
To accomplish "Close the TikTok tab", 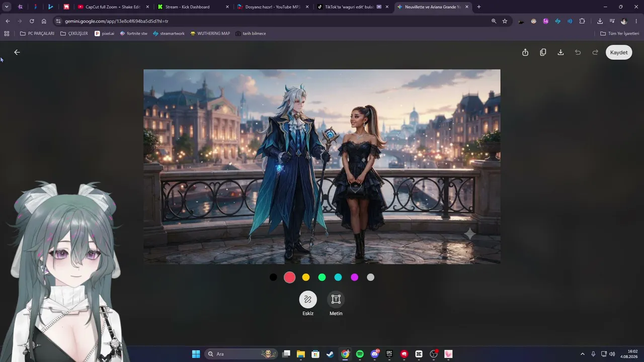I will tap(387, 7).
